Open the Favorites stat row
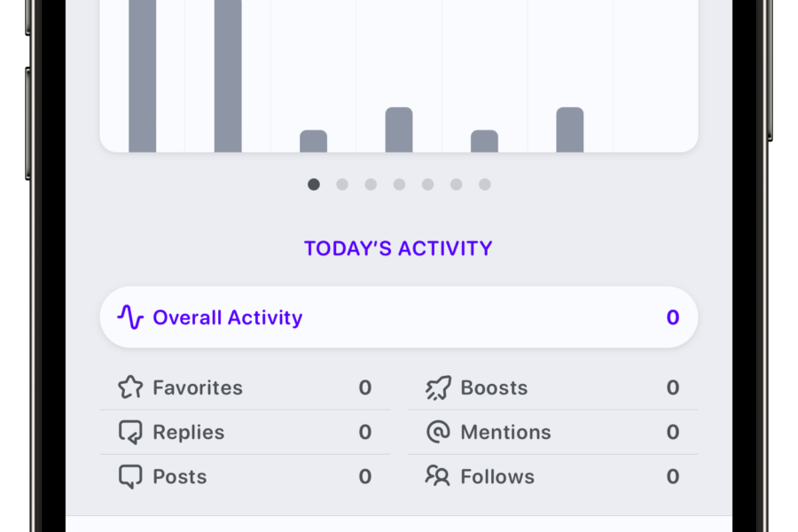 [x=246, y=387]
